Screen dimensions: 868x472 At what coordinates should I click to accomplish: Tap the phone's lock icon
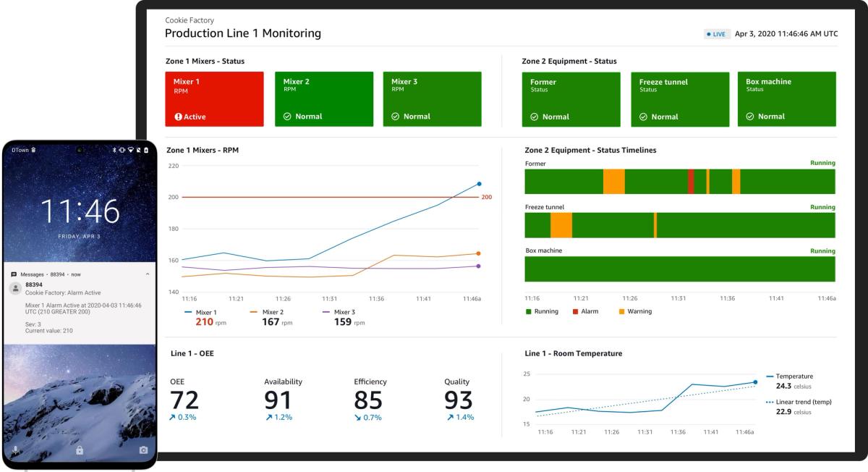pyautogui.click(x=80, y=450)
